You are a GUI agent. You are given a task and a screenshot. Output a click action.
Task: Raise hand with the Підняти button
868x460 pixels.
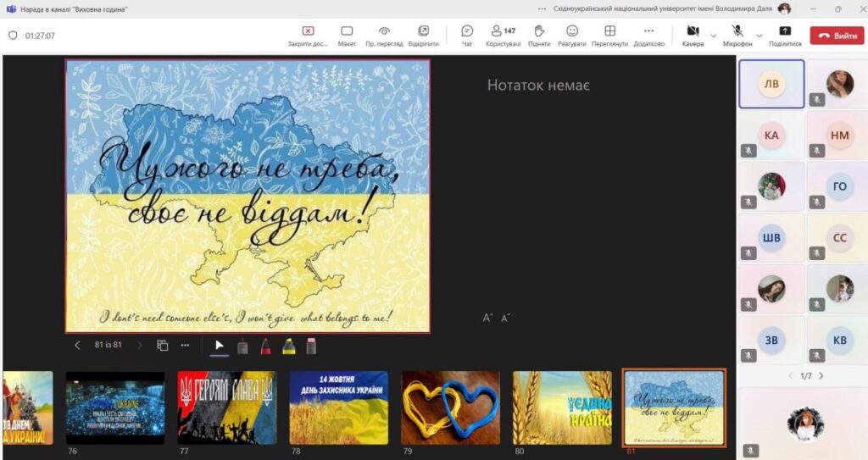point(538,35)
